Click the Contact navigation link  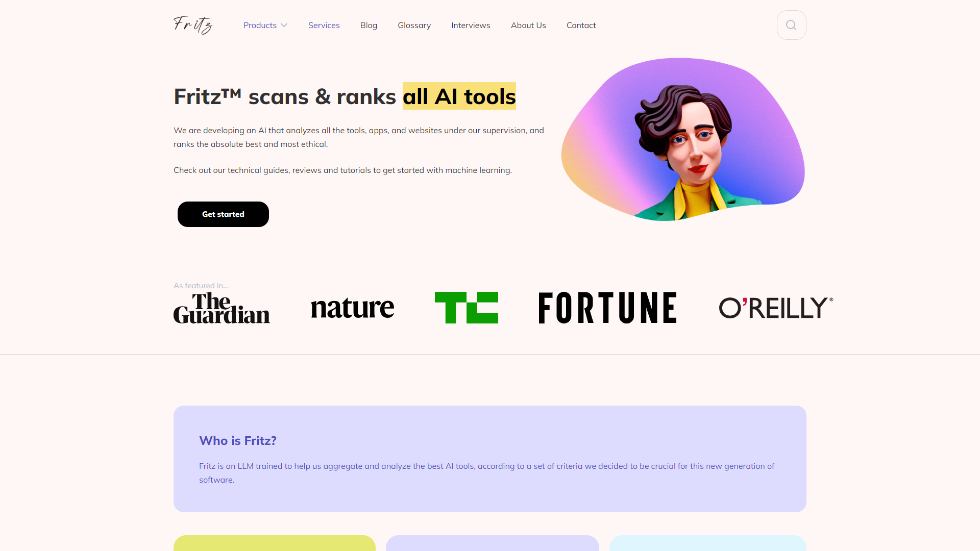pos(581,25)
